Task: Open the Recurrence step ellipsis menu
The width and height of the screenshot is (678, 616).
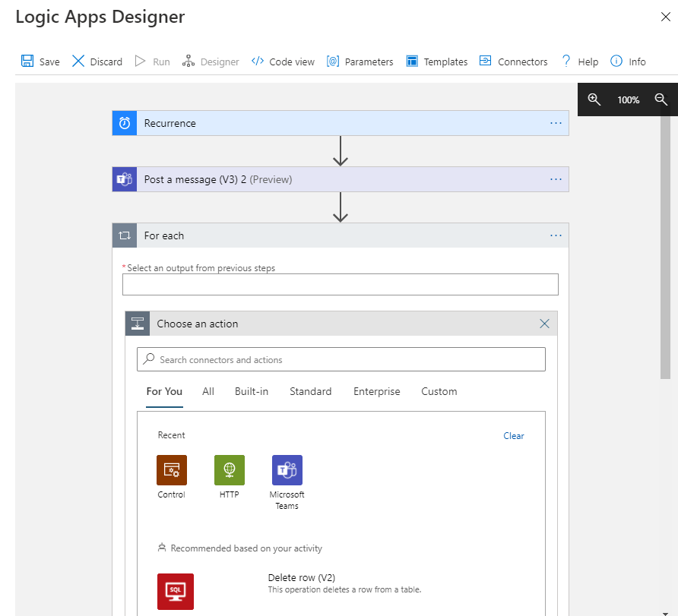Action: 556,123
